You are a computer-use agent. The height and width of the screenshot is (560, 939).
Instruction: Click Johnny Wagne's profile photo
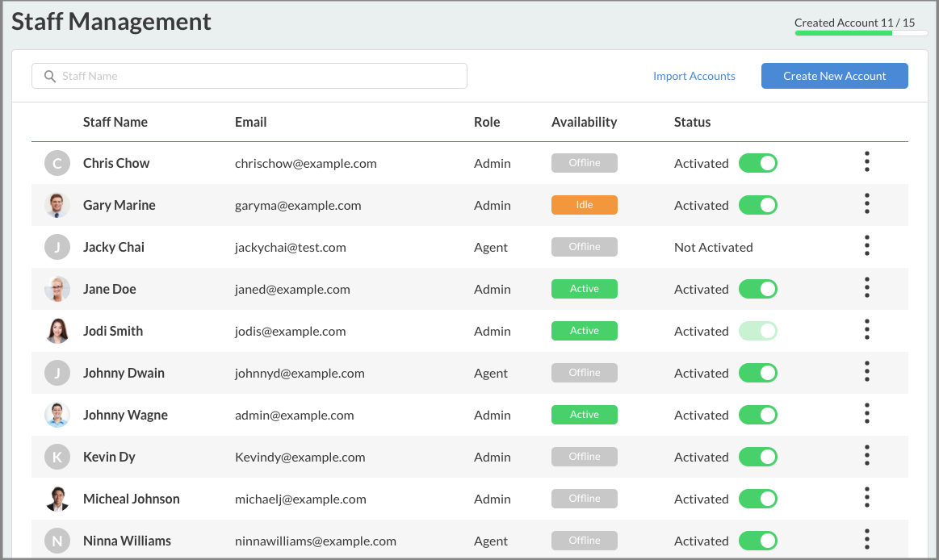(57, 415)
